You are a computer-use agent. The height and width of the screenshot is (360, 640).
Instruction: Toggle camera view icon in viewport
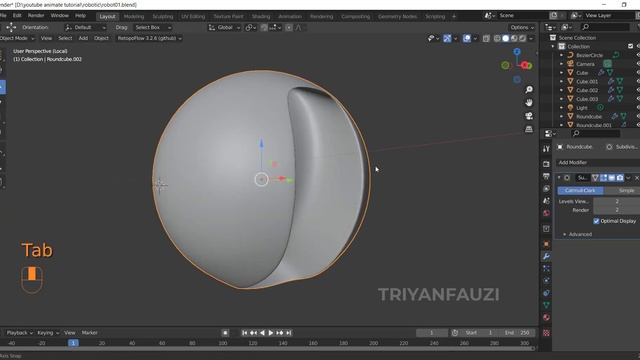coord(529,116)
